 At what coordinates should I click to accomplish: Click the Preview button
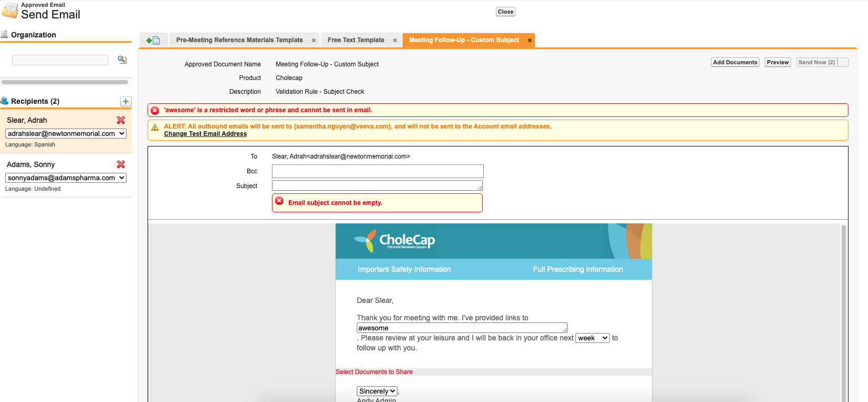coord(777,62)
